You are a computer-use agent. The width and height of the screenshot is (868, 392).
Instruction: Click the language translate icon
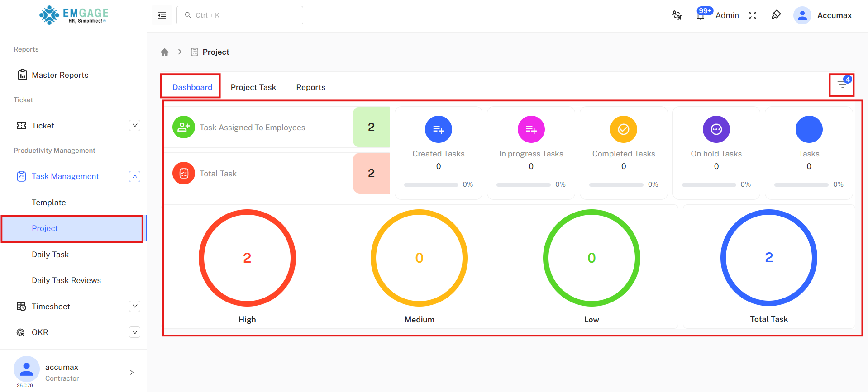pyautogui.click(x=677, y=15)
